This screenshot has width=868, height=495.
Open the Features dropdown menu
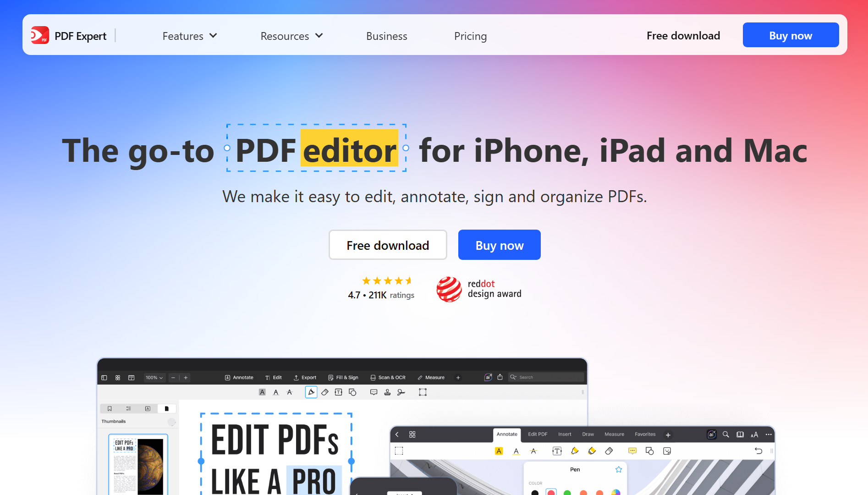click(x=189, y=36)
